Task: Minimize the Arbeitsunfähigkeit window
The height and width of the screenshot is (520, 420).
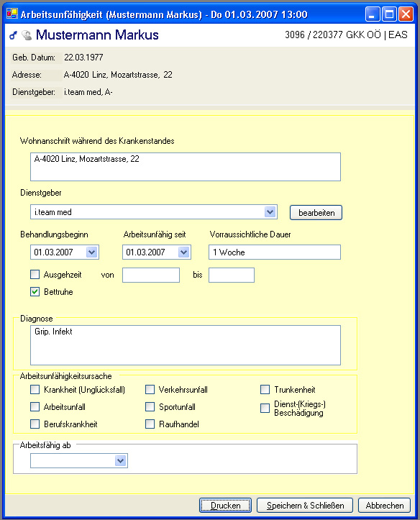Action: coord(372,14)
